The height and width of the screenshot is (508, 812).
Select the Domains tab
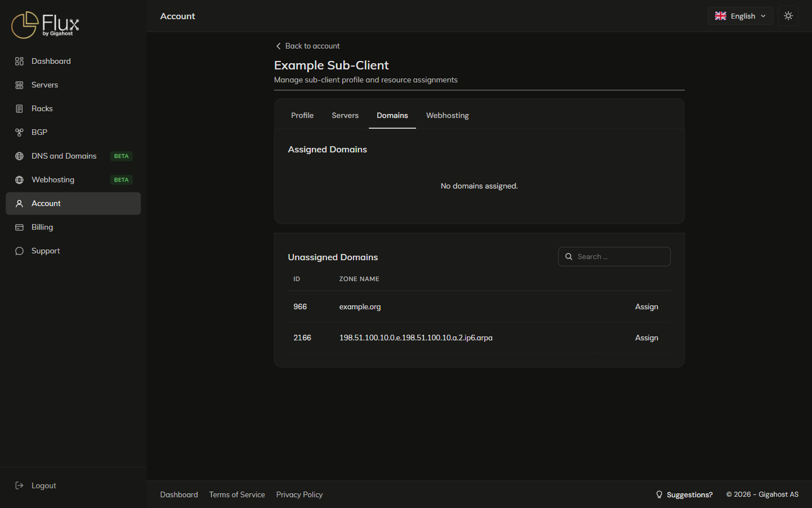(392, 115)
